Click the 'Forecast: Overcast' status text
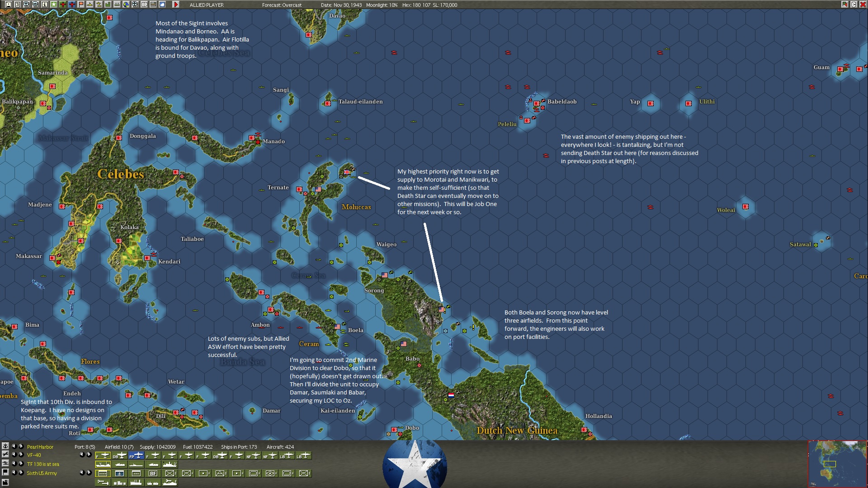 click(x=282, y=5)
